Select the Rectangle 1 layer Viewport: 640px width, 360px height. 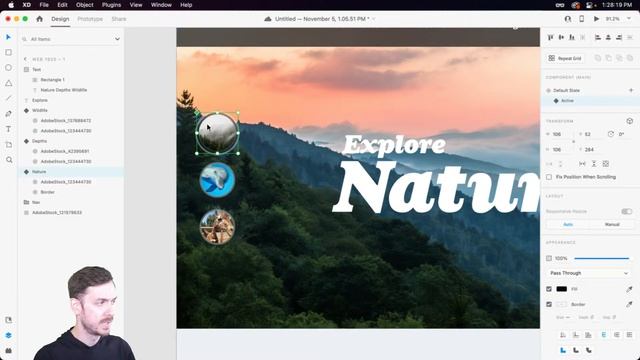coord(53,80)
